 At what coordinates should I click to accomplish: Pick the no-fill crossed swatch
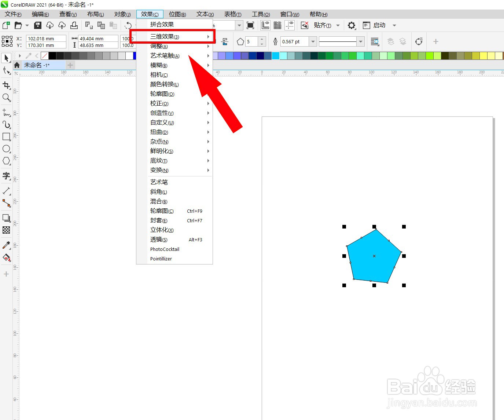pos(44,56)
